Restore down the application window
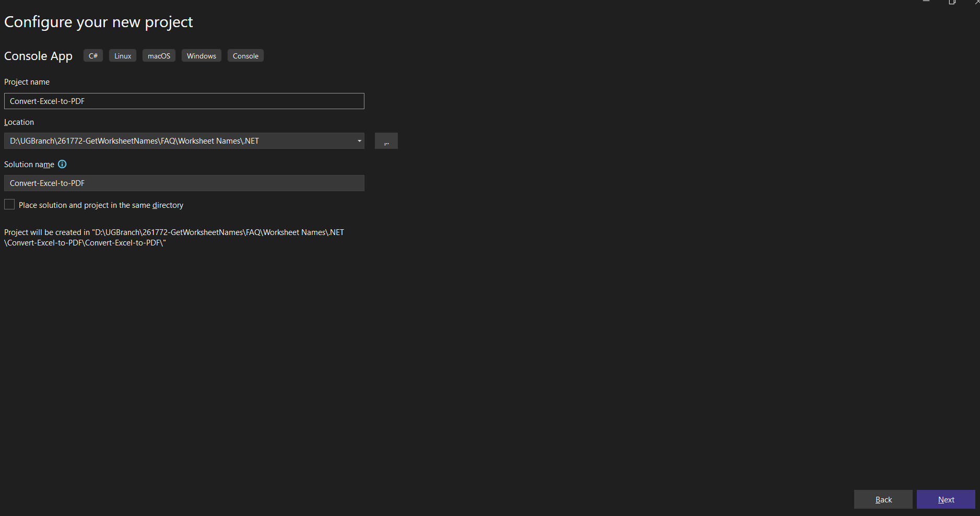980x516 pixels. 952,2
